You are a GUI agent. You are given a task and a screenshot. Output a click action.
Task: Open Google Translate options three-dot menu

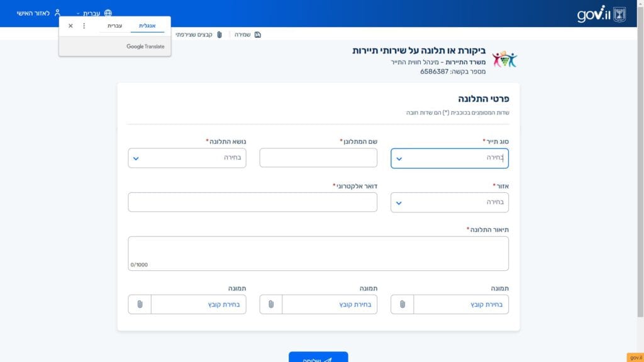click(84, 26)
